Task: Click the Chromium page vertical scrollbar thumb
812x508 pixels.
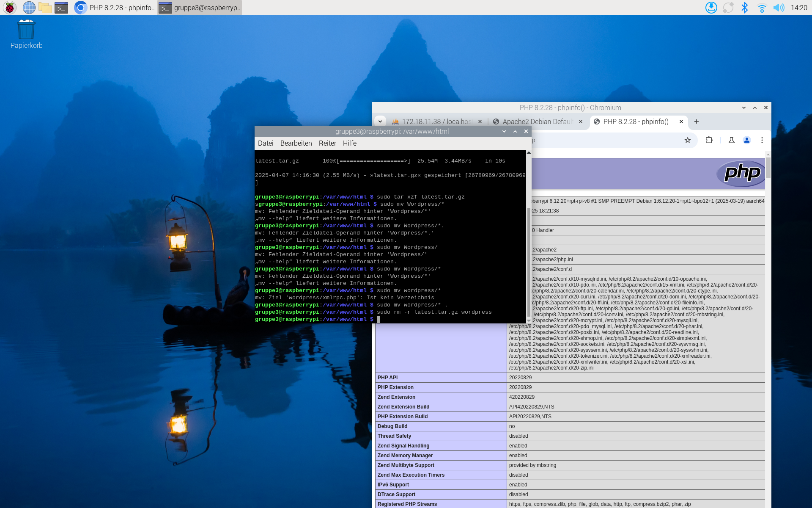Action: [x=768, y=167]
